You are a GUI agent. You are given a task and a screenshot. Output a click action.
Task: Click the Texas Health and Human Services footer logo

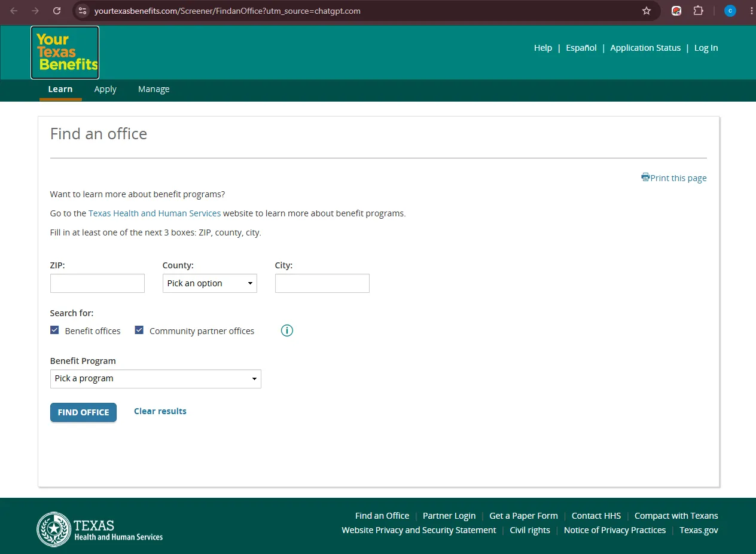100,529
